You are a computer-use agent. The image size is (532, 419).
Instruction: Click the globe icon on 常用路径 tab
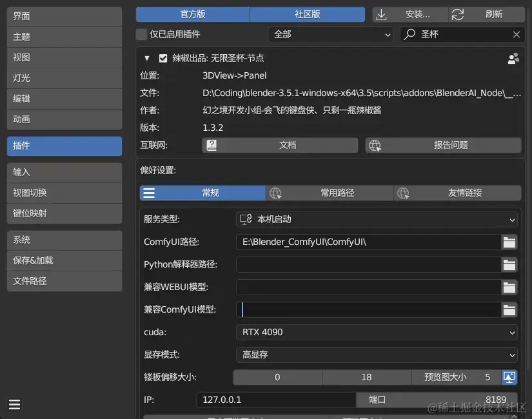point(275,193)
